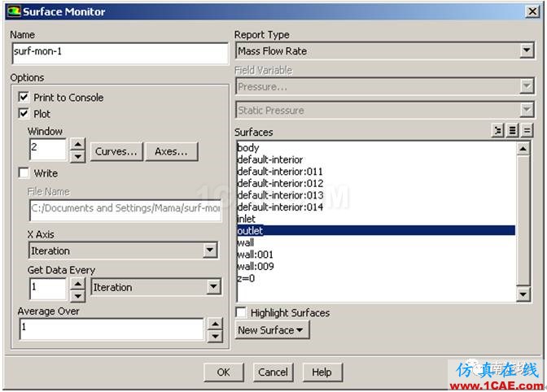Open the Get Data Every Iteration dropdown
Viewport: 547px width, 392px height.
(x=213, y=287)
